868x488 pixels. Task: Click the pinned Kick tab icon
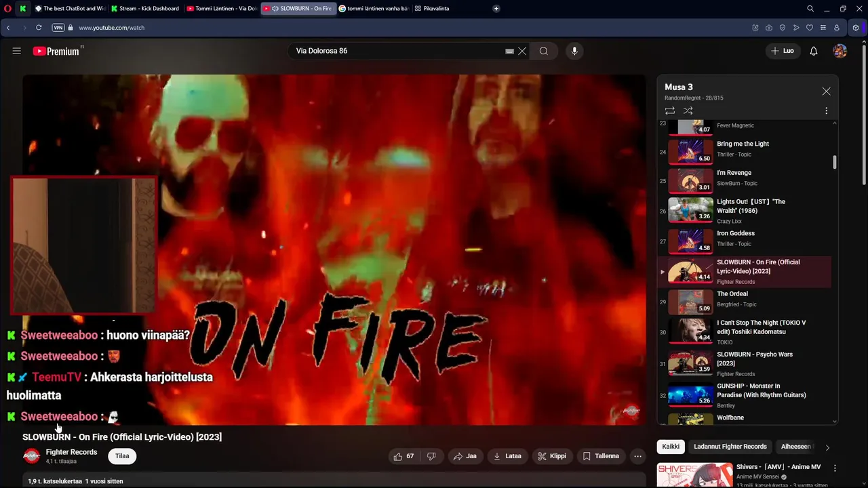[23, 9]
